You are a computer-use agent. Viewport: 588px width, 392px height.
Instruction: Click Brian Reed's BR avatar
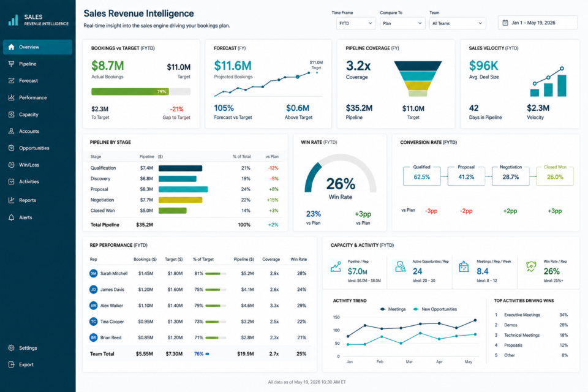(x=93, y=337)
